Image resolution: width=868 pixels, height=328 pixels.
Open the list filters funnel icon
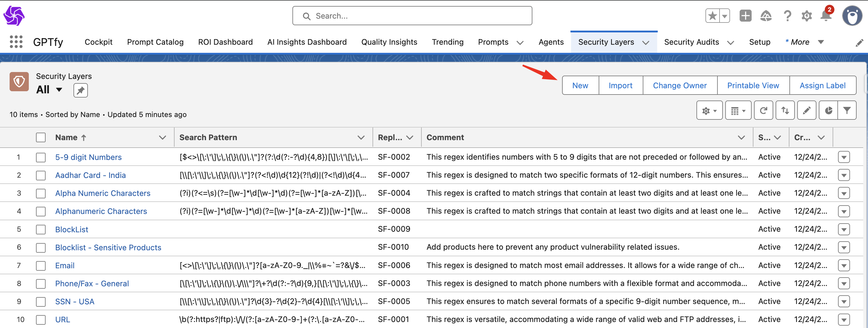(x=846, y=110)
